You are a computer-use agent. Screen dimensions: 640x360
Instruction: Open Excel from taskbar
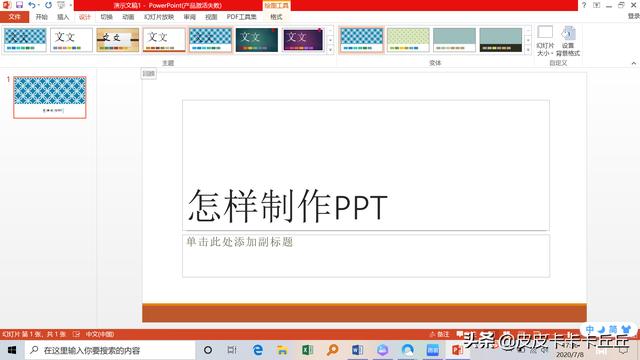tap(307, 350)
